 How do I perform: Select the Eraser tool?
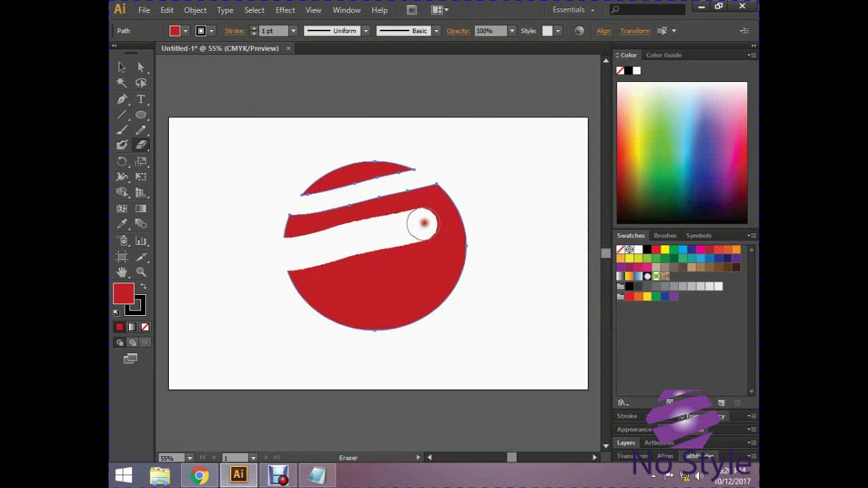[x=141, y=145]
